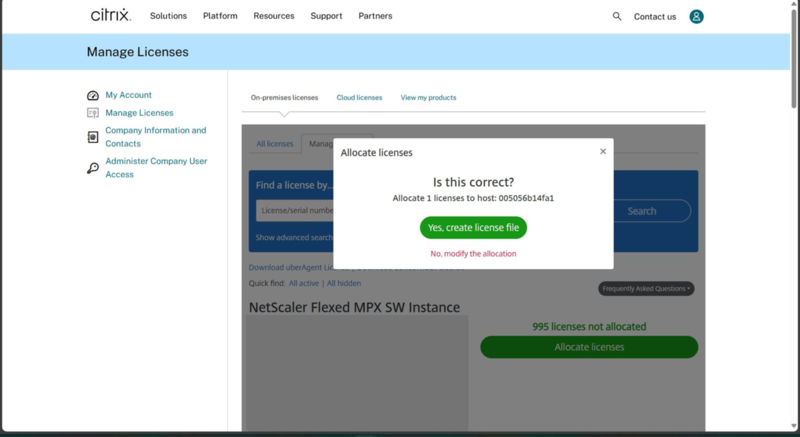Open the Solutions menu
Screen dimensions: 800x437
[x=168, y=16]
